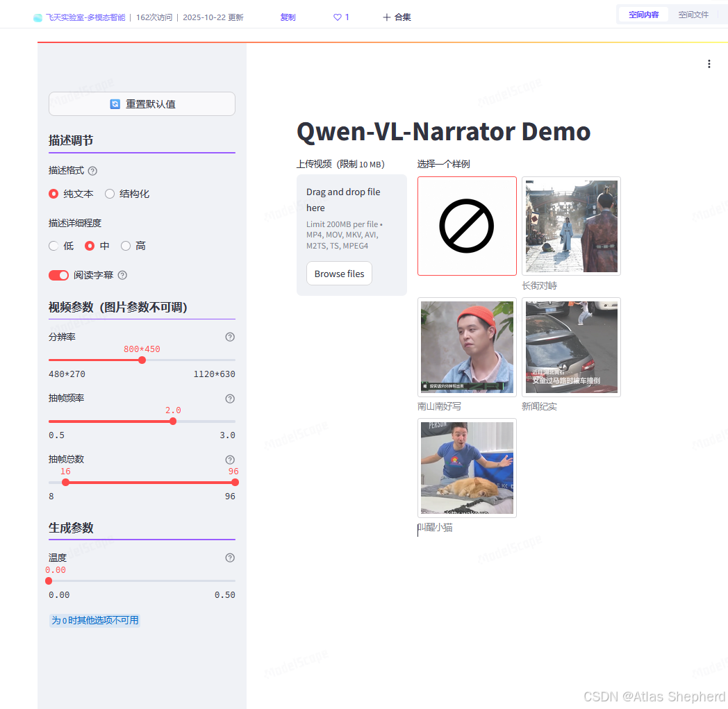Click the 温度 slider handle
This screenshot has height=709, width=728.
point(49,581)
